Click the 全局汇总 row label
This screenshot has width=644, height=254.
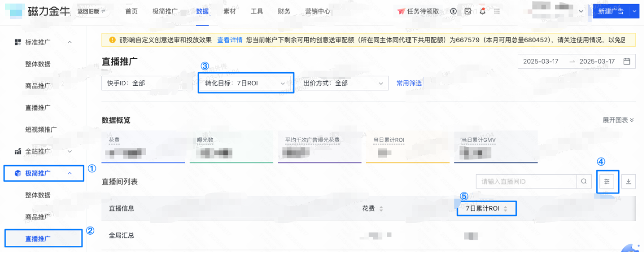click(x=122, y=236)
